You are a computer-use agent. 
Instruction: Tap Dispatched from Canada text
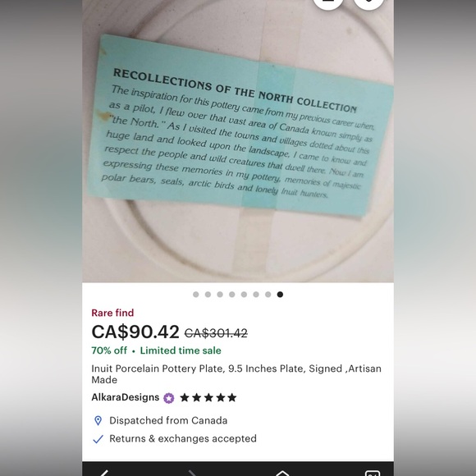click(x=168, y=421)
